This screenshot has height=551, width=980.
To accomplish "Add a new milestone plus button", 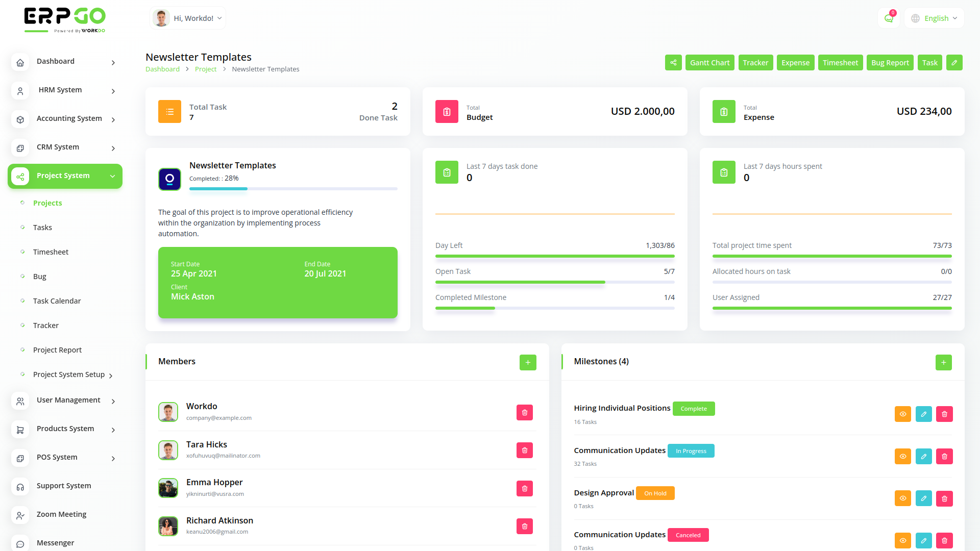I will (x=943, y=362).
